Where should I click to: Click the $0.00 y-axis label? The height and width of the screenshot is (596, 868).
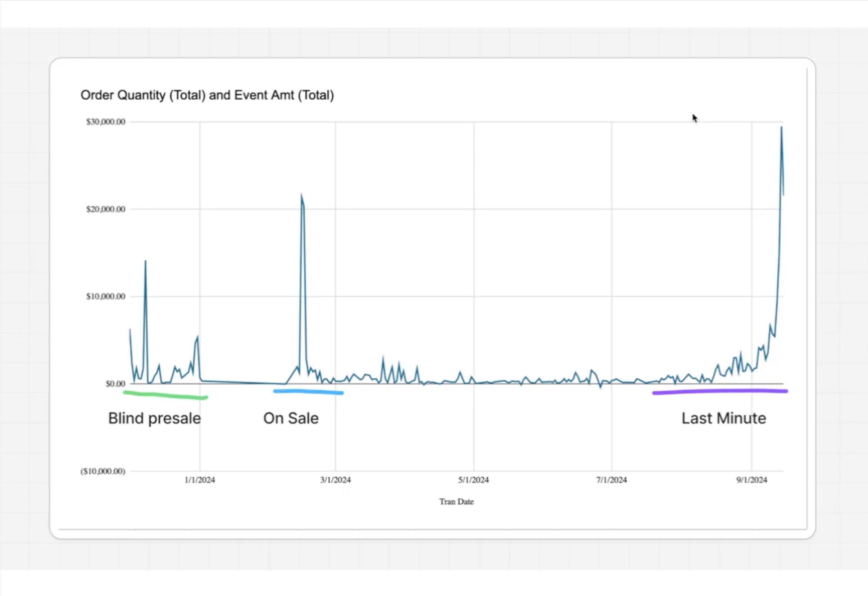point(115,384)
